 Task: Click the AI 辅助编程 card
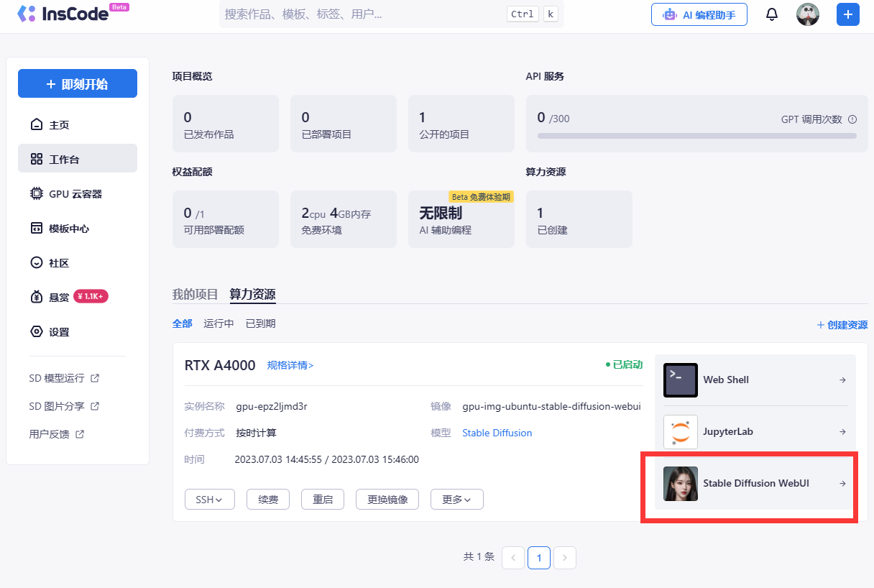pyautogui.click(x=461, y=219)
